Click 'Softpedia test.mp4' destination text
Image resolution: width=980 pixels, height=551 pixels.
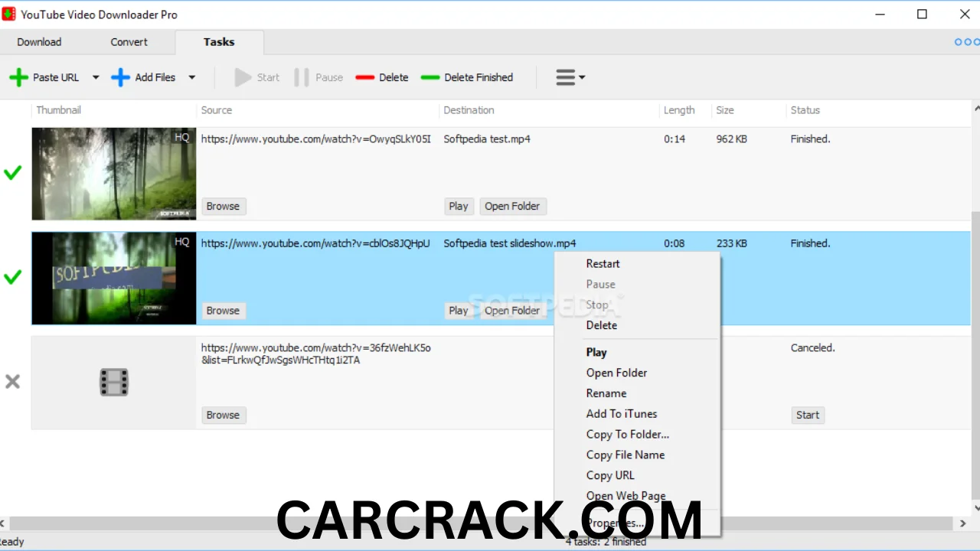coord(487,139)
